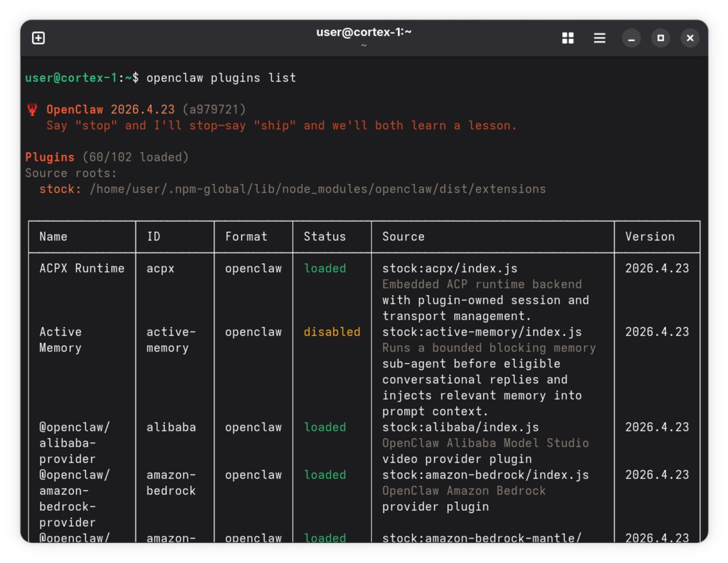This screenshot has width=728, height=563.
Task: Click 'Runs a bounded blocking memory' text
Action: (x=489, y=348)
